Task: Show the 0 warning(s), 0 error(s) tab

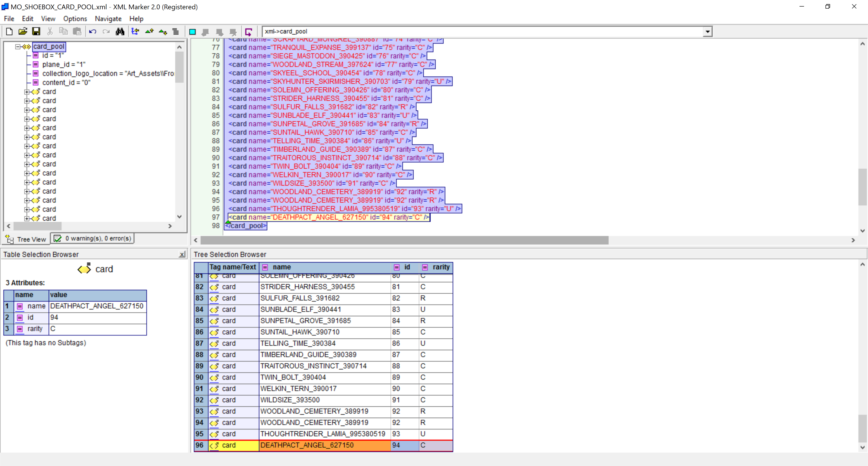Action: 92,238
